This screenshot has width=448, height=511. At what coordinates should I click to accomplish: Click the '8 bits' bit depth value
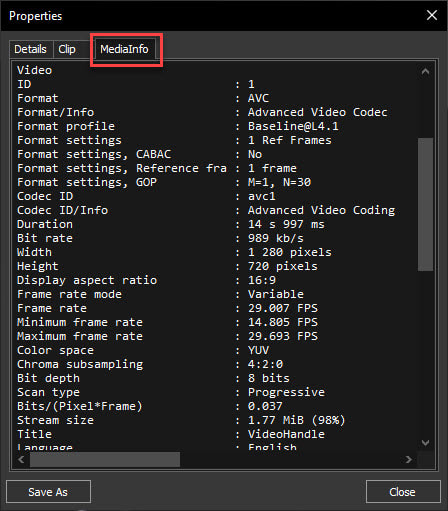pyautogui.click(x=269, y=378)
